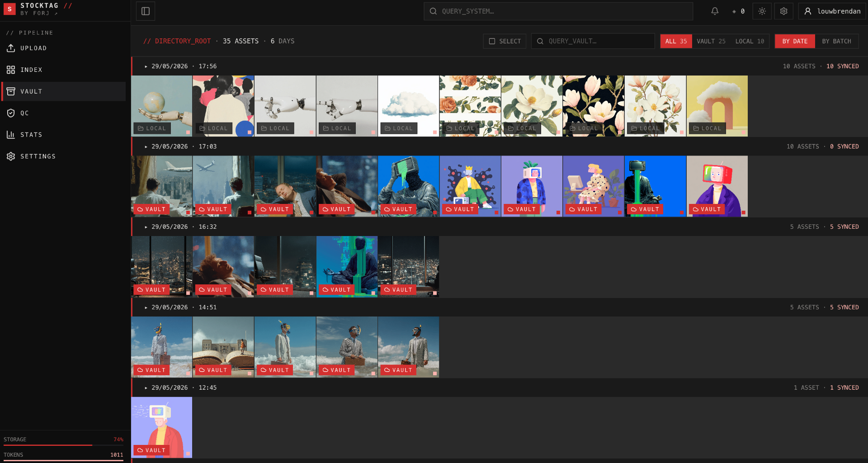Click the 35 ASSETS count text
Image resolution: width=868 pixels, height=463 pixels.
pyautogui.click(x=241, y=41)
